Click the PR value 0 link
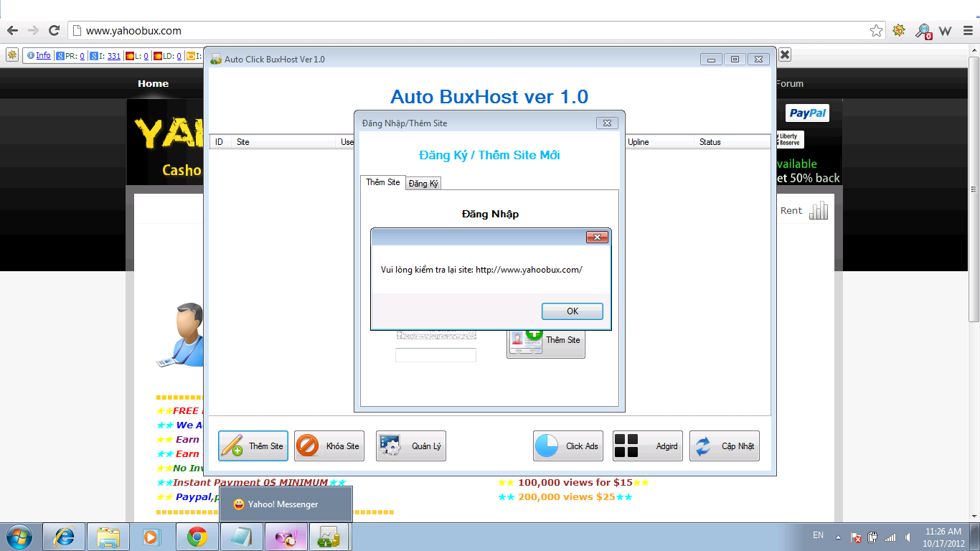Viewport: 980px width, 551px height. [x=82, y=55]
